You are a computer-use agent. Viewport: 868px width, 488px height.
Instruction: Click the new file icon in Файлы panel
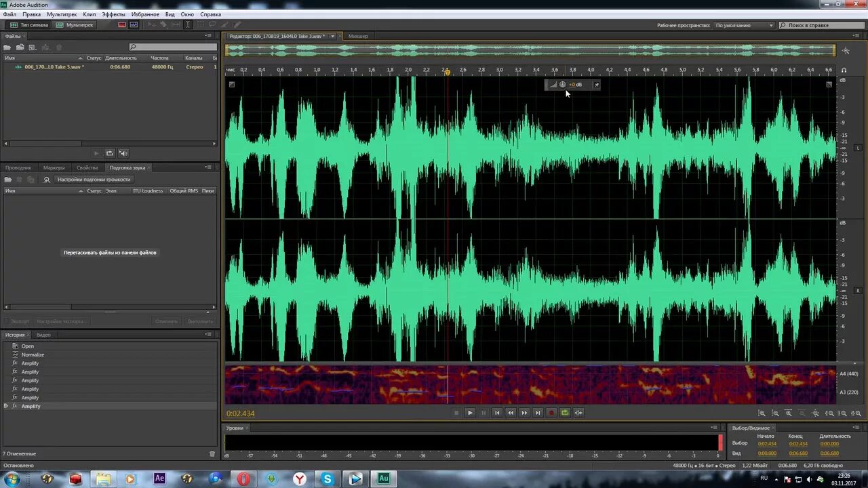[33, 47]
